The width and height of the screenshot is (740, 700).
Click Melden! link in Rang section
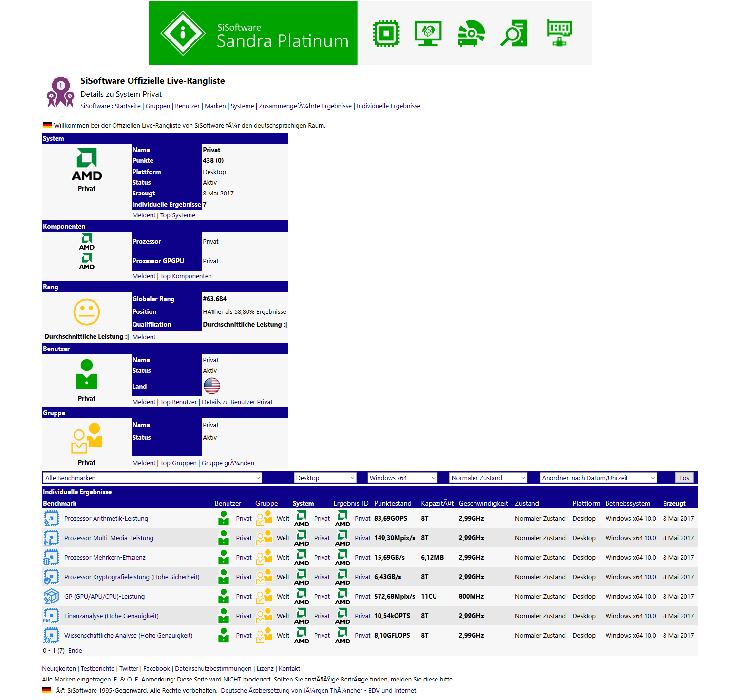pyautogui.click(x=144, y=337)
